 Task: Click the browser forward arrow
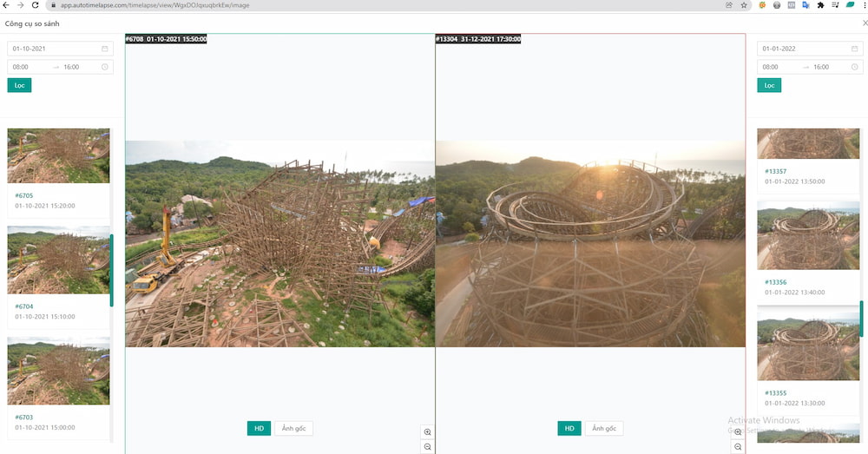pyautogui.click(x=21, y=5)
